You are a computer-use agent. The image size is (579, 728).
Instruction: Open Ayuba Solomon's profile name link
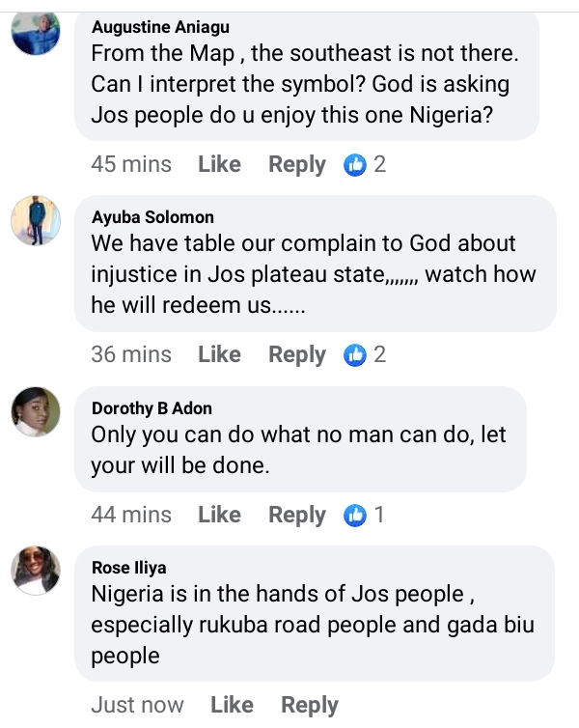tap(152, 217)
